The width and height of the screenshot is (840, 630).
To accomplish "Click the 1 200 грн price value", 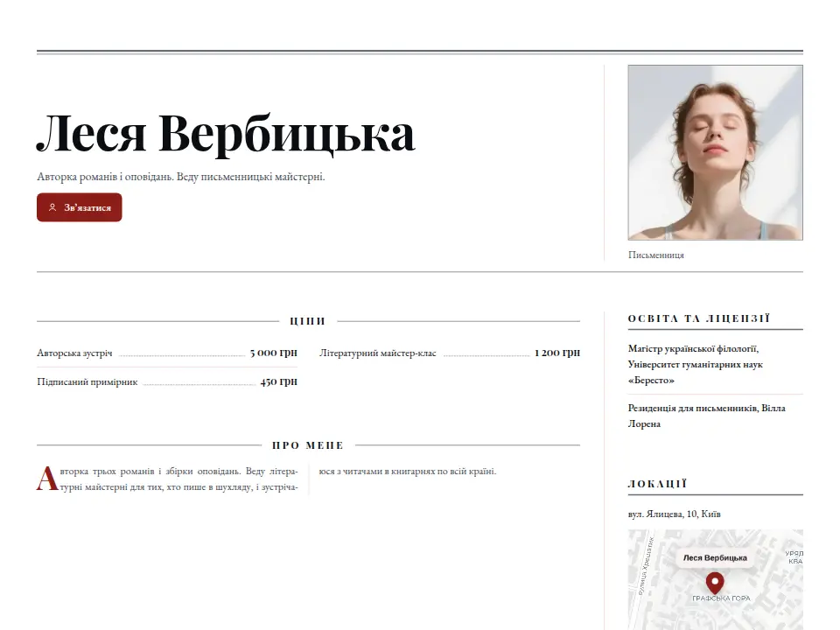I will click(x=557, y=353).
